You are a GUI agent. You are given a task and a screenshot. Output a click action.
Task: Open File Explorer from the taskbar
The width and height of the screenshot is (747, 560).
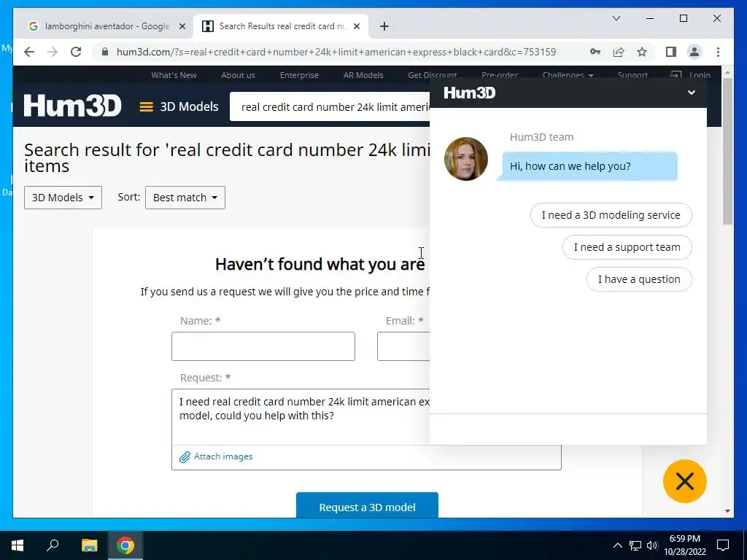[89, 545]
